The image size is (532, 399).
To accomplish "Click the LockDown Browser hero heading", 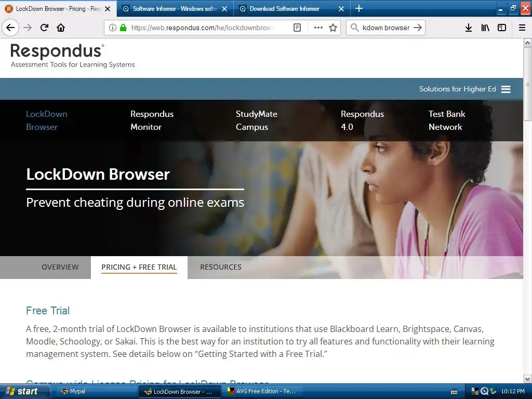I will pyautogui.click(x=98, y=175).
